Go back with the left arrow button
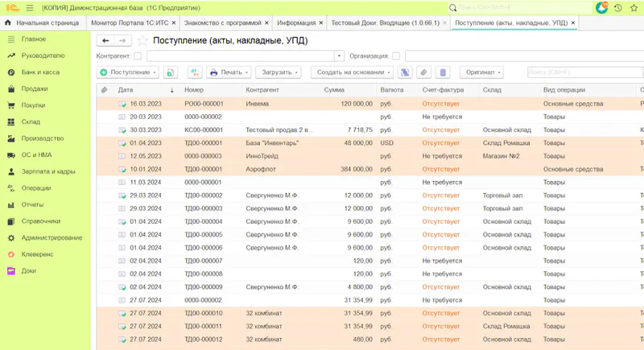The height and width of the screenshot is (350, 644). pos(105,39)
